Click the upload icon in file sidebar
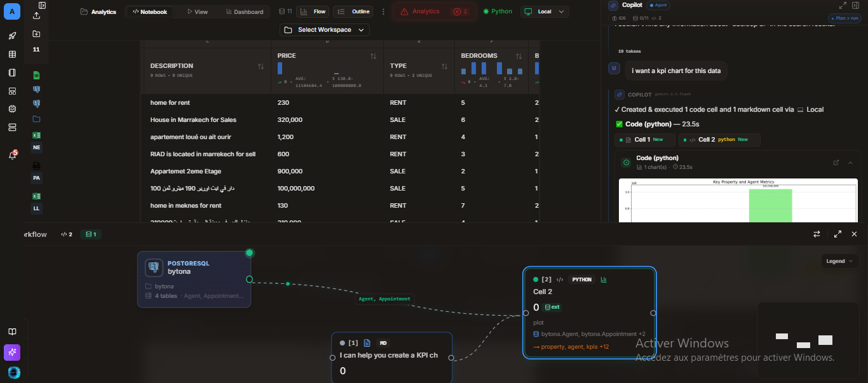Viewport: 868px width, 383px height. 36,15
